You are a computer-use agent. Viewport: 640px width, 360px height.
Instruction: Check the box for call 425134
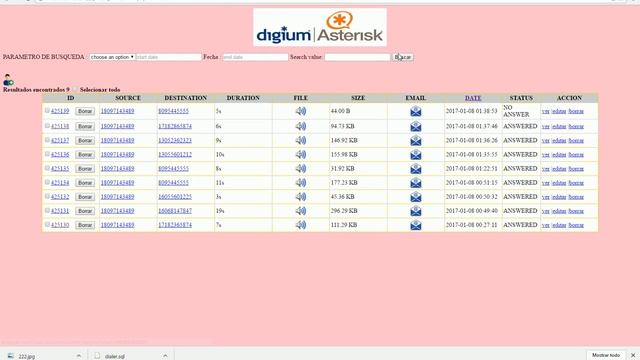(x=47, y=182)
